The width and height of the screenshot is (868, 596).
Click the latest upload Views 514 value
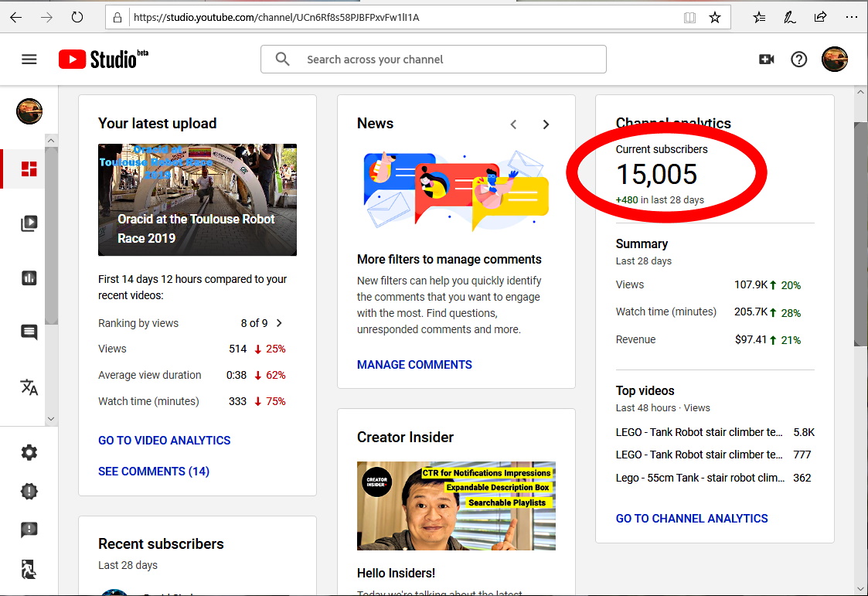(237, 349)
